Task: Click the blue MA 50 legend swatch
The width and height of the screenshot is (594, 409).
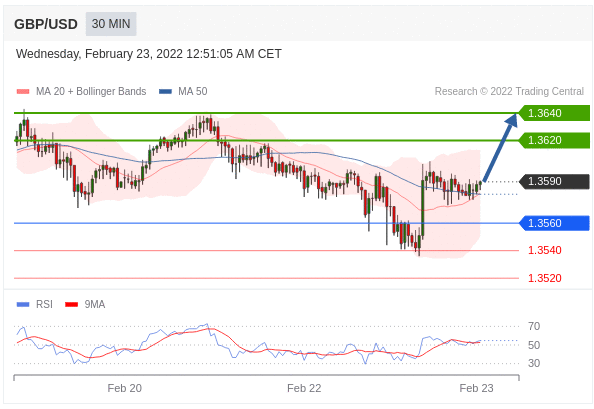Action: pos(165,91)
